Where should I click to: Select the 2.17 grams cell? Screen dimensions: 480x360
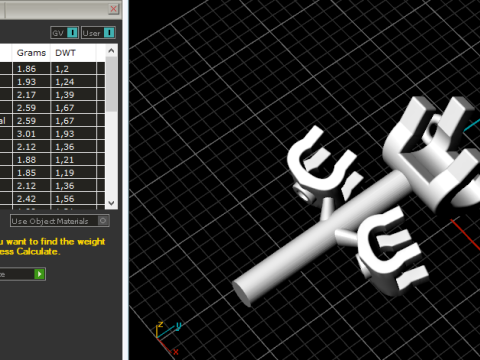tap(31, 95)
